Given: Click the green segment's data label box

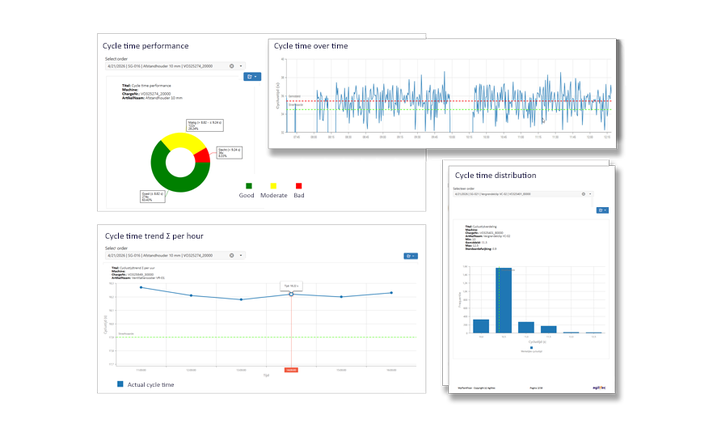Looking at the screenshot, I should pyautogui.click(x=152, y=197).
